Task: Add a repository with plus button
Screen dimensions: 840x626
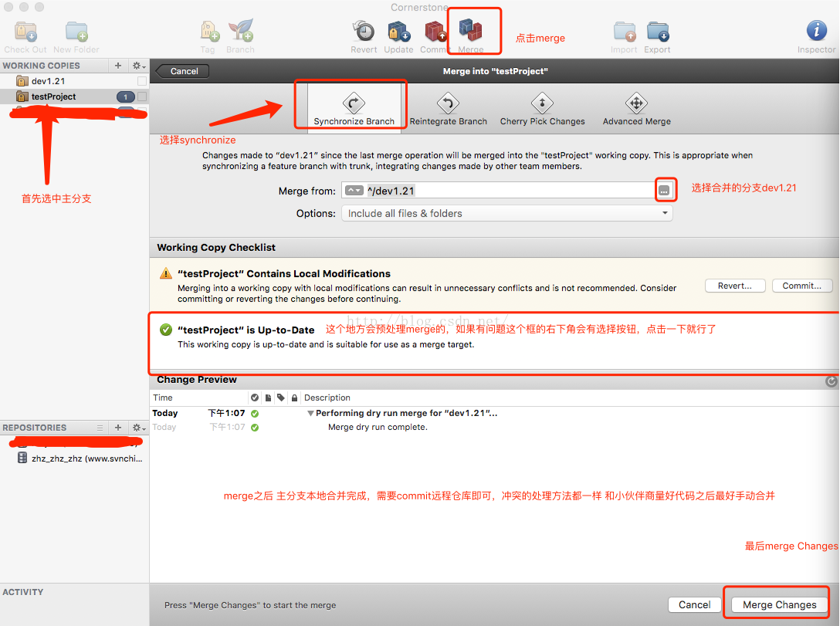Action: 118,428
